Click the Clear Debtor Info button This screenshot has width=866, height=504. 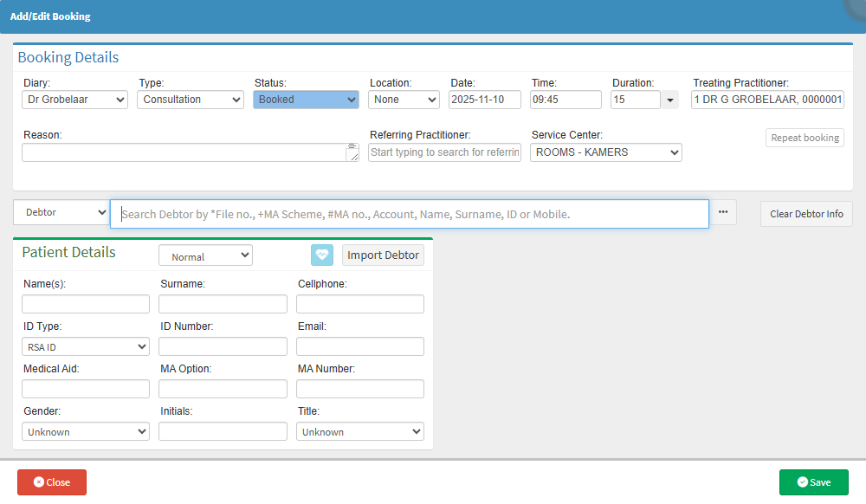click(806, 214)
